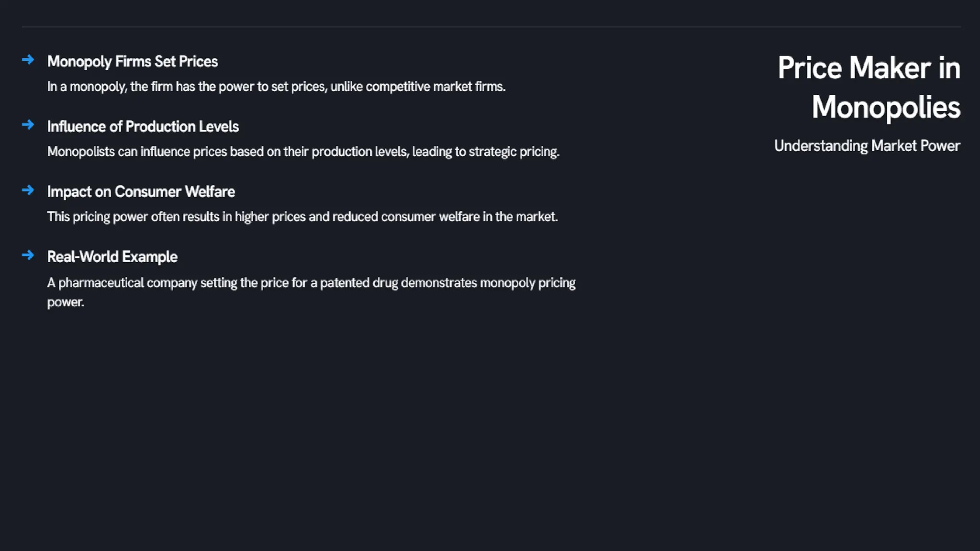This screenshot has width=980, height=551.
Task: Click the arrow beside Real-World Example
Action: 28,255
